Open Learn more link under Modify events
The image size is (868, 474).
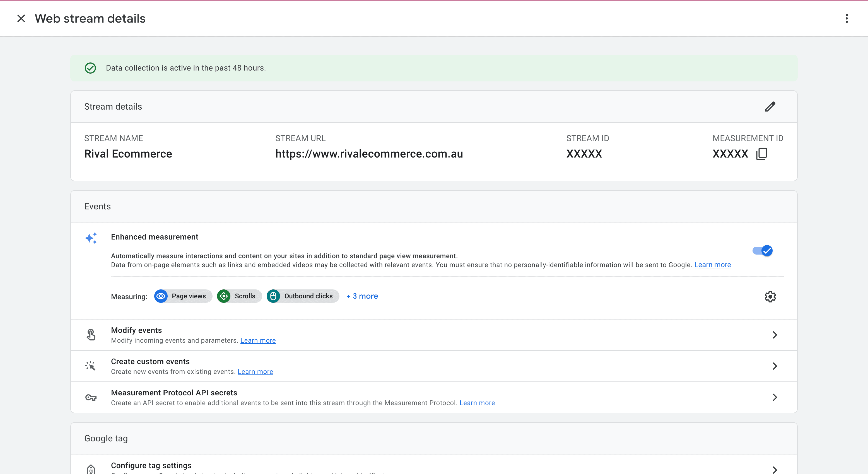pyautogui.click(x=258, y=341)
